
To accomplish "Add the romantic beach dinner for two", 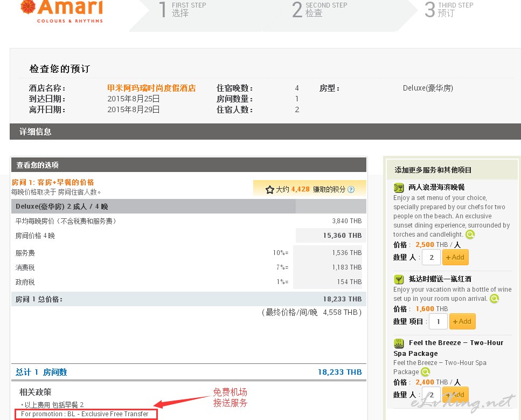I will click(x=455, y=257).
